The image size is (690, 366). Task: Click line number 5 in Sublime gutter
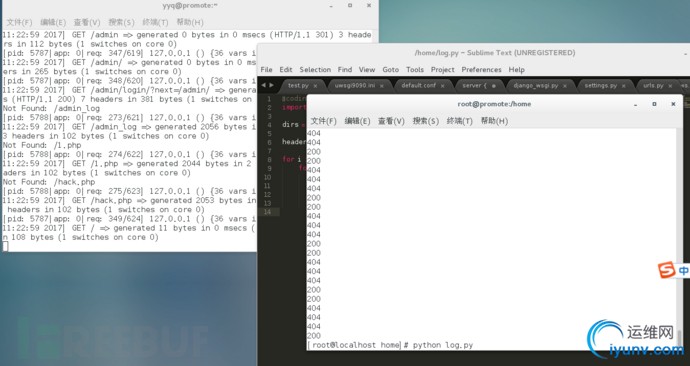coord(269,134)
